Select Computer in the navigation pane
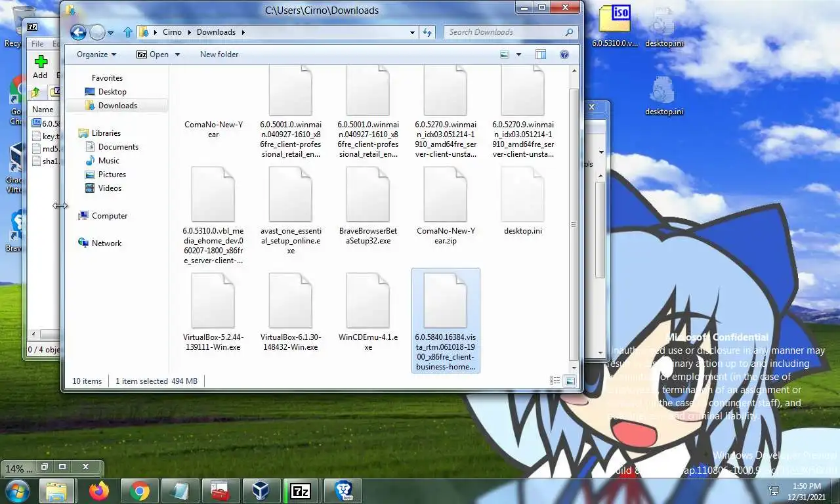The width and height of the screenshot is (840, 504). [110, 216]
